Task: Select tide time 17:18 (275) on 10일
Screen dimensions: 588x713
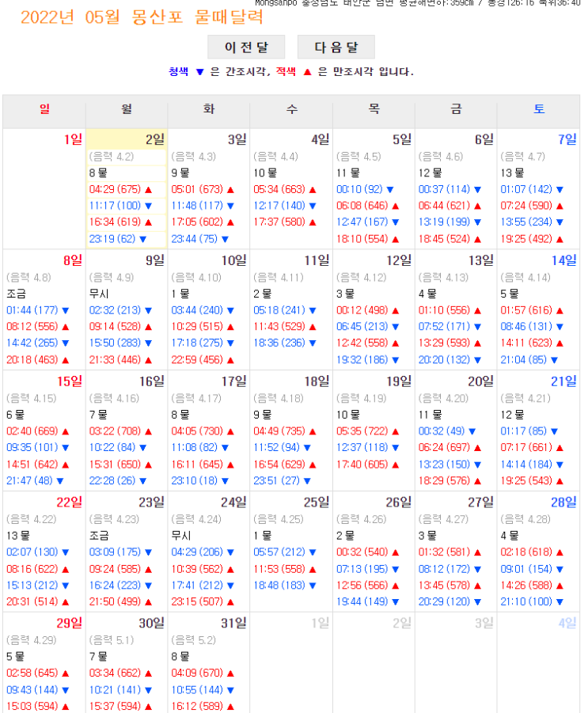Action: (x=197, y=343)
